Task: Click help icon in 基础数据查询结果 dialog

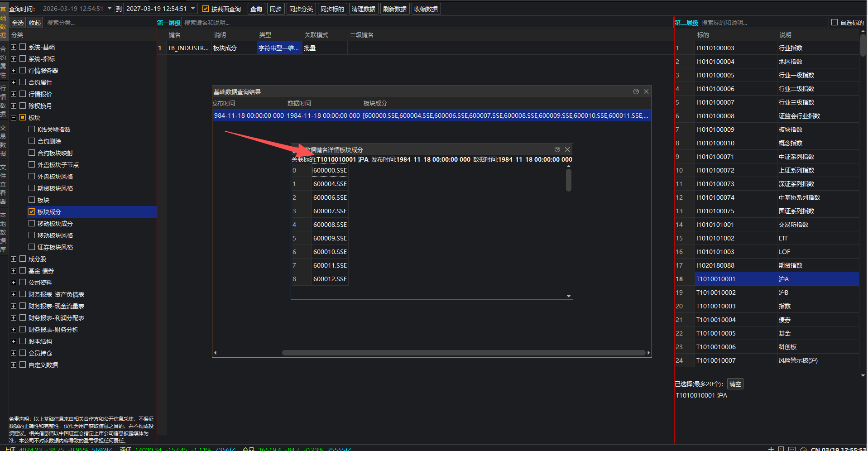Action: tap(636, 91)
